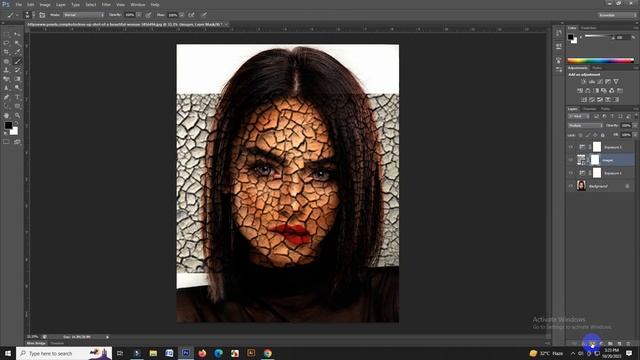This screenshot has width=640, height=360.
Task: Switch to the Paths tab
Action: pyautogui.click(x=605, y=109)
